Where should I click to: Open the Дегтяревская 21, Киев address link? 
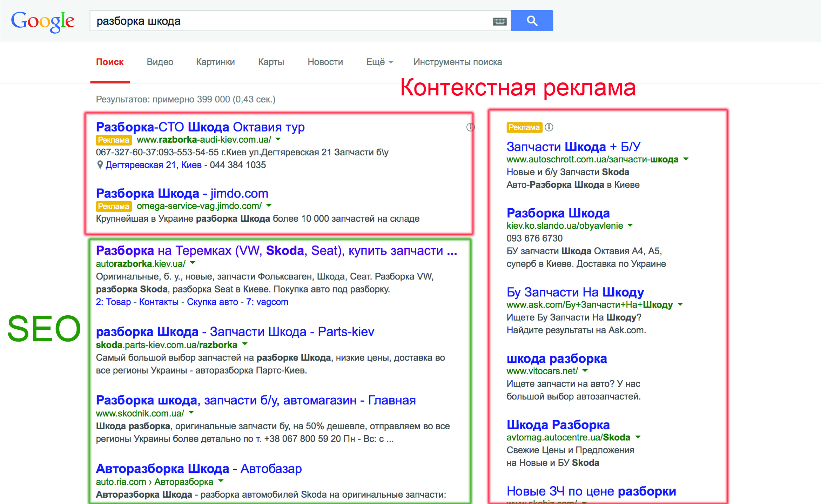point(154,165)
